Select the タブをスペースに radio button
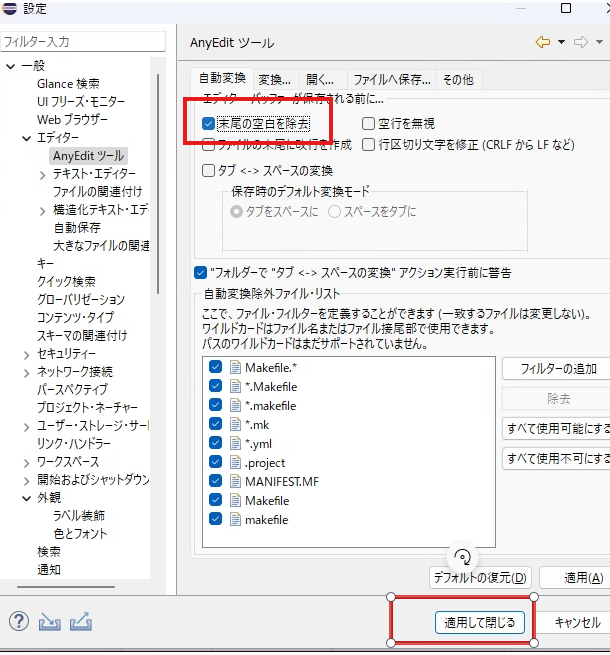Viewport: 610px width, 655px height. [x=236, y=212]
